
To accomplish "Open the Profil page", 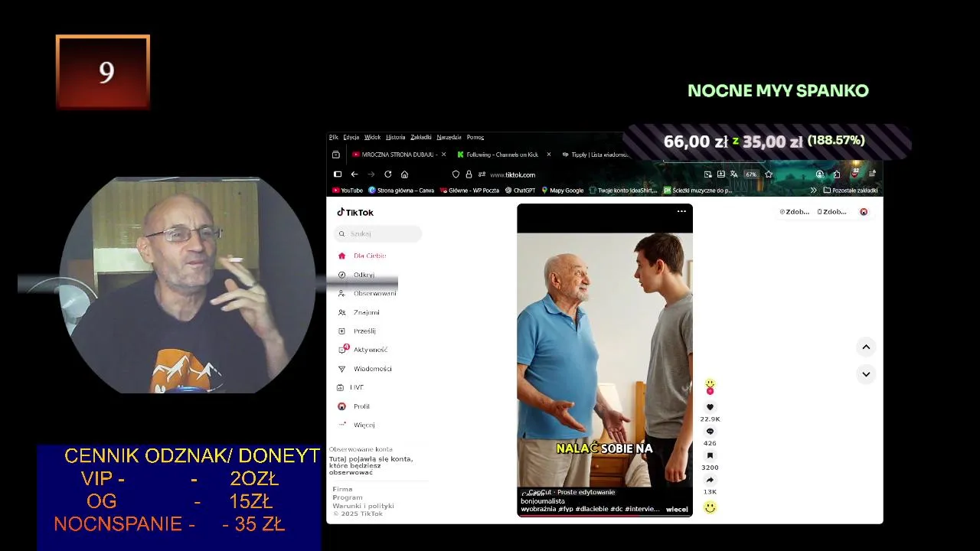I will [x=355, y=406].
